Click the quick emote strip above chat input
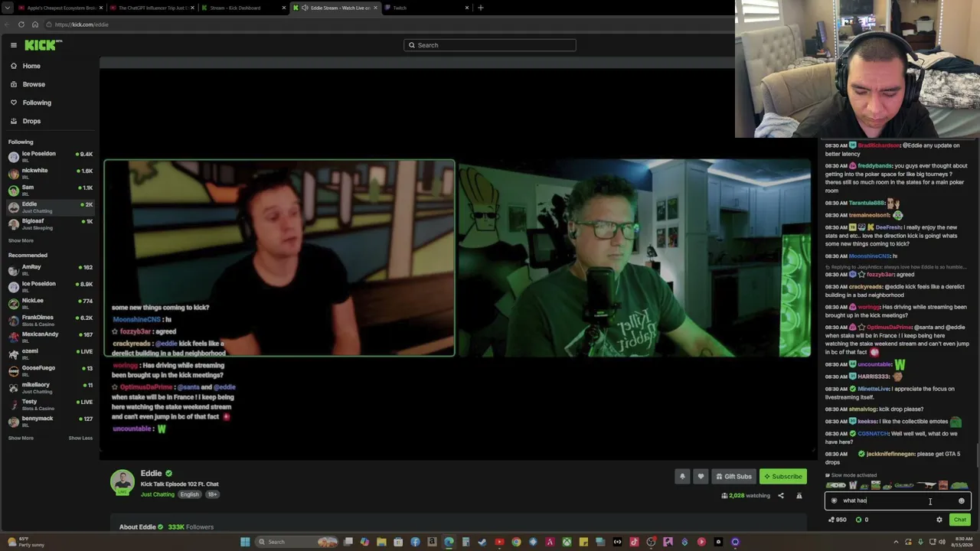980x551 pixels. [897, 485]
